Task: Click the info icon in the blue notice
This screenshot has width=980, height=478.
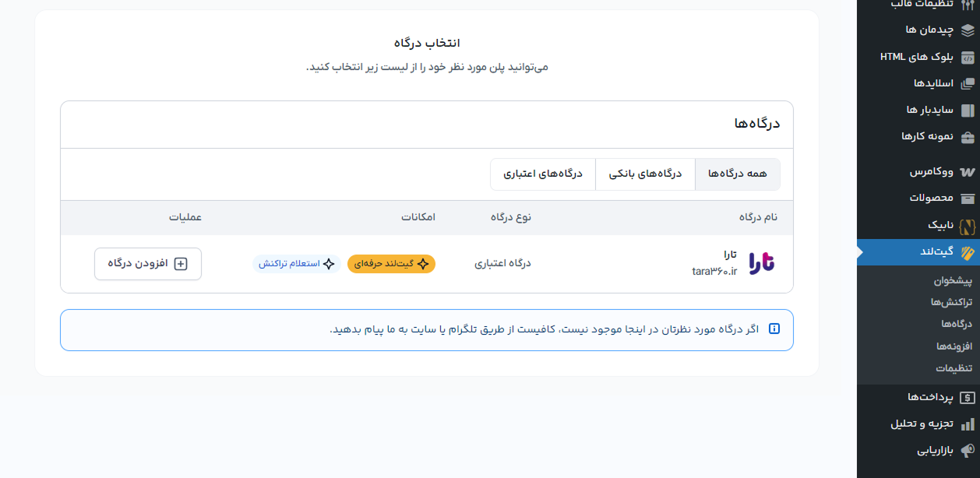Action: (774, 329)
